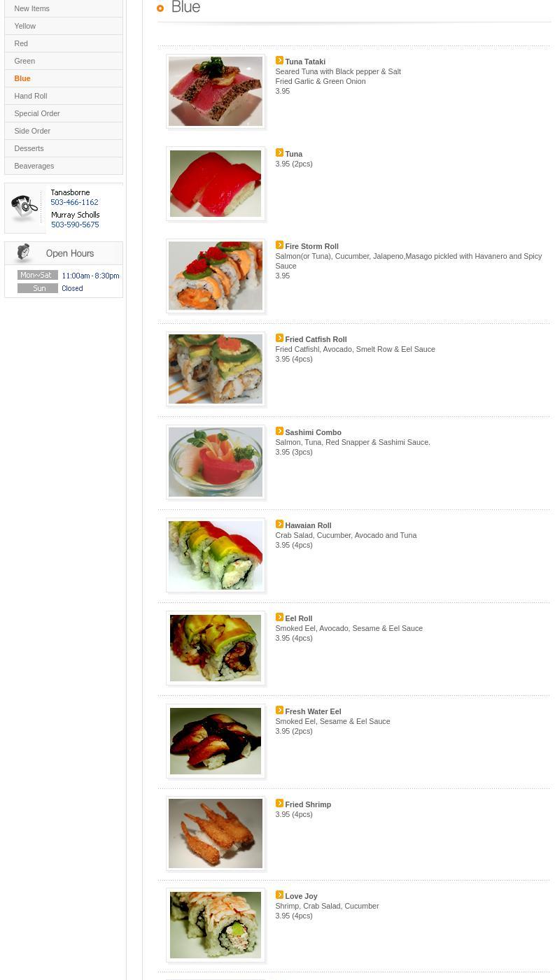The height and width of the screenshot is (980, 555).
Task: Click the Love Joy item title
Action: pos(301,896)
